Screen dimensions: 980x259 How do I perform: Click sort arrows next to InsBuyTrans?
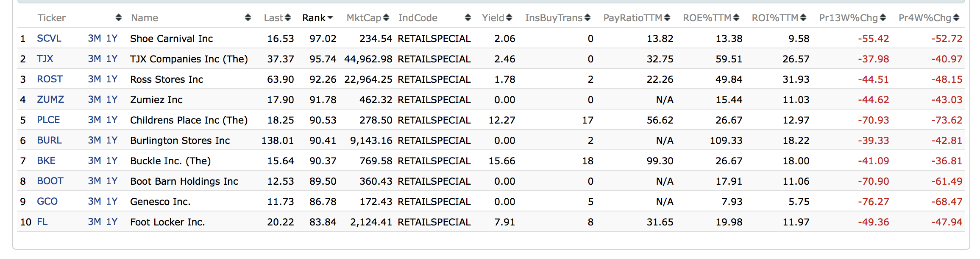click(587, 18)
